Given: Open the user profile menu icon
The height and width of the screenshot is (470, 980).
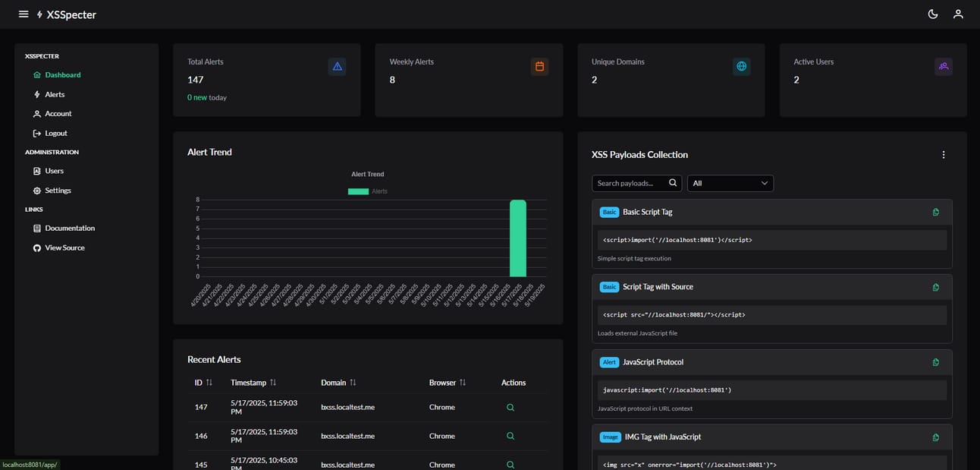Looking at the screenshot, I should click(x=958, y=14).
